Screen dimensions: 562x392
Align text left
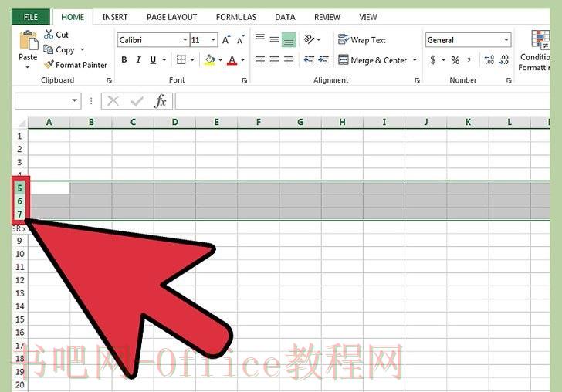tap(260, 60)
